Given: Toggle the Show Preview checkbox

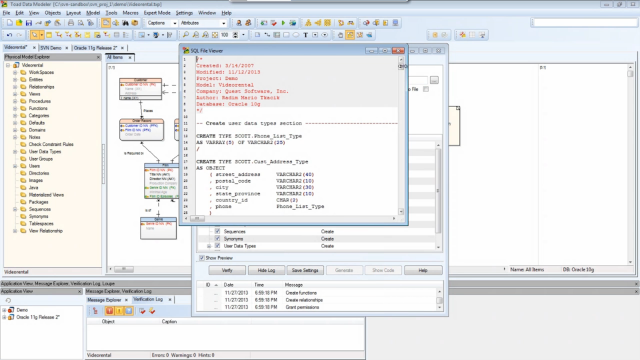Looking at the screenshot, I should [202, 258].
